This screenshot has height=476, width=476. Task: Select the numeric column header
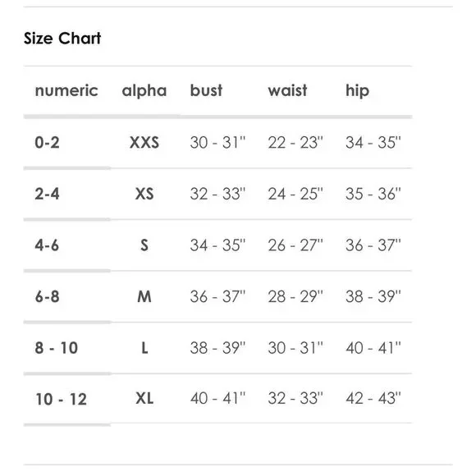click(66, 91)
